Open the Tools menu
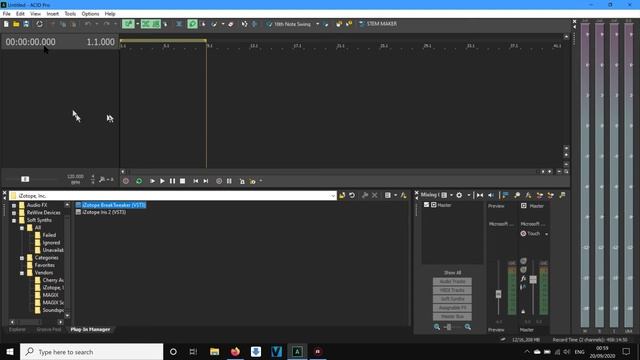Viewport: 640px width, 360px height. [70, 14]
